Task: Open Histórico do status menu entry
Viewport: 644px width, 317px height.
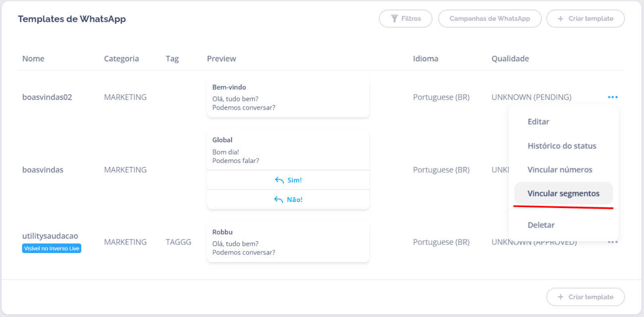Action: coord(562,146)
